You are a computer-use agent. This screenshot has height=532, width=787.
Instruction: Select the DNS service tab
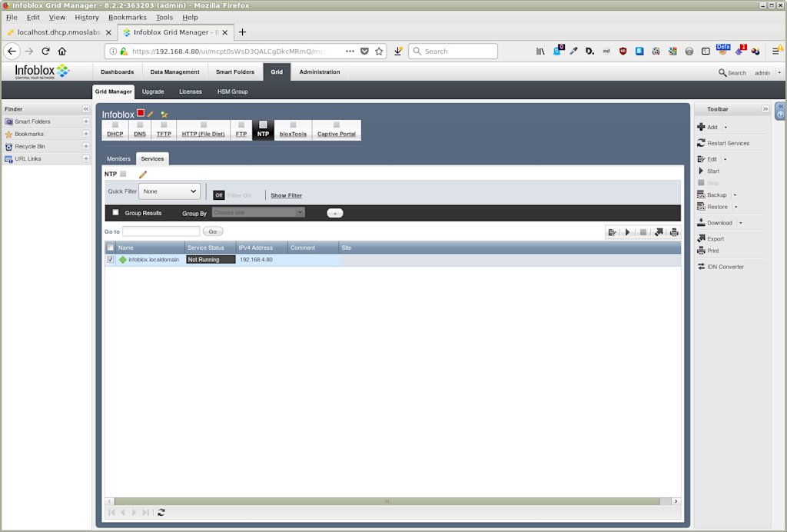coord(140,129)
